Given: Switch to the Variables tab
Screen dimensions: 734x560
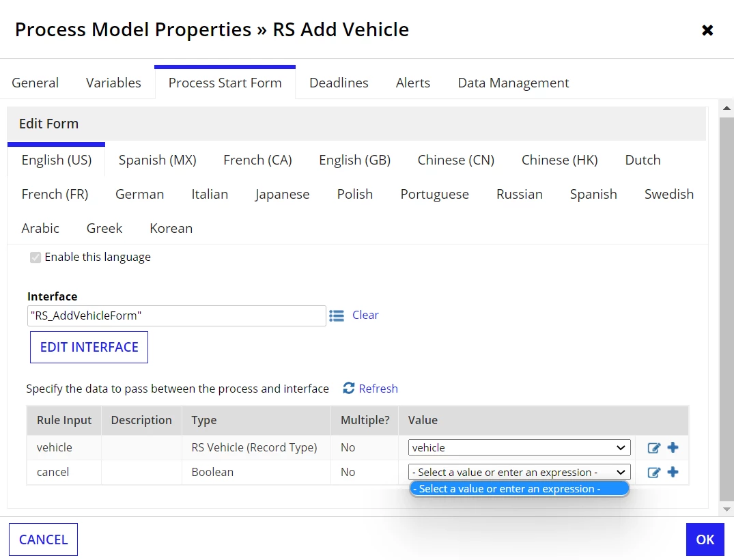Looking at the screenshot, I should 113,83.
